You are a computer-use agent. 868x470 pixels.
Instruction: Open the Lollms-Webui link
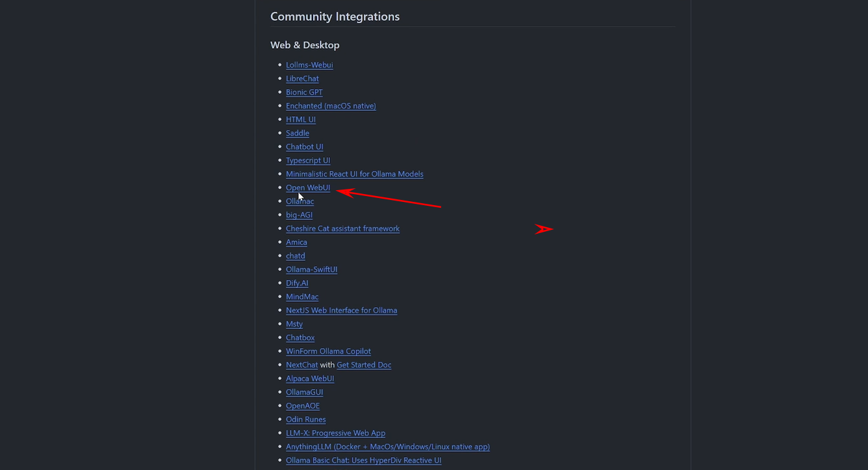(x=309, y=65)
